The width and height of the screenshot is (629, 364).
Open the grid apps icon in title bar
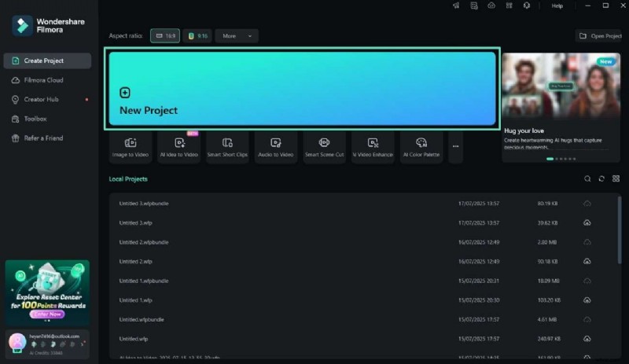tap(509, 6)
